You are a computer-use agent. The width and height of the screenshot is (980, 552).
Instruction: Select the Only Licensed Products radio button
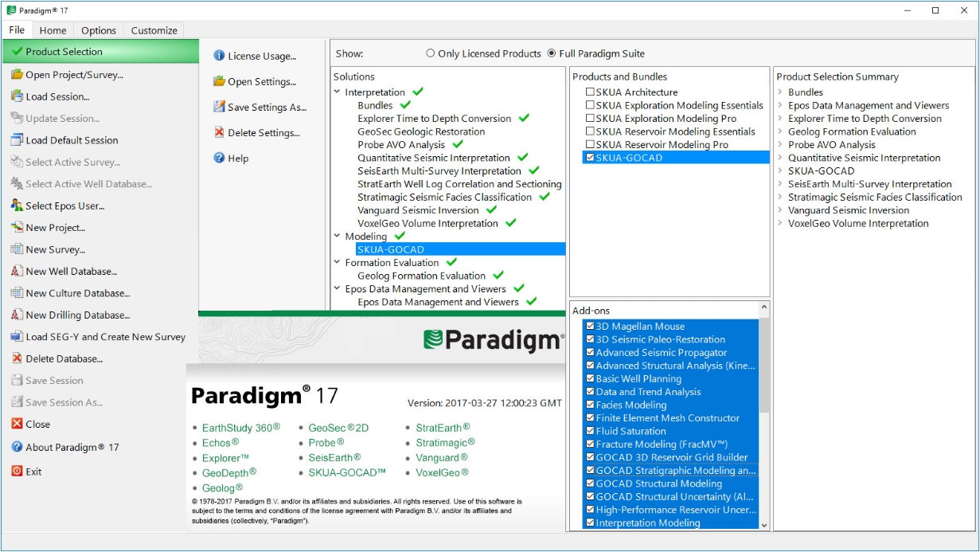tap(431, 53)
